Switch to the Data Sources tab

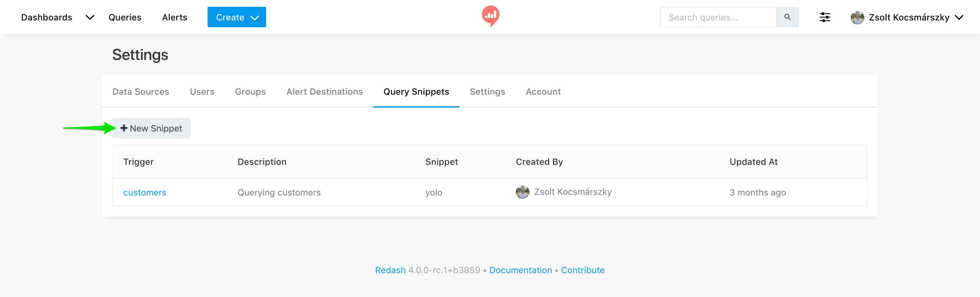[141, 92]
